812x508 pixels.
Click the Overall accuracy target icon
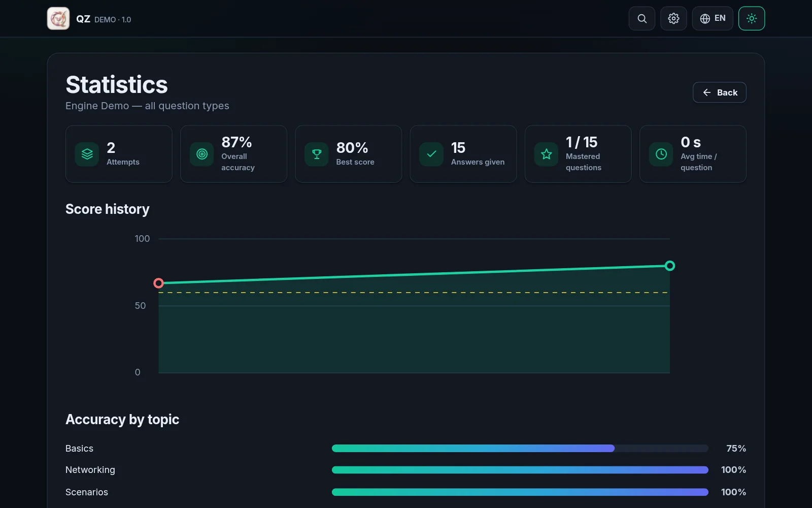pos(202,154)
